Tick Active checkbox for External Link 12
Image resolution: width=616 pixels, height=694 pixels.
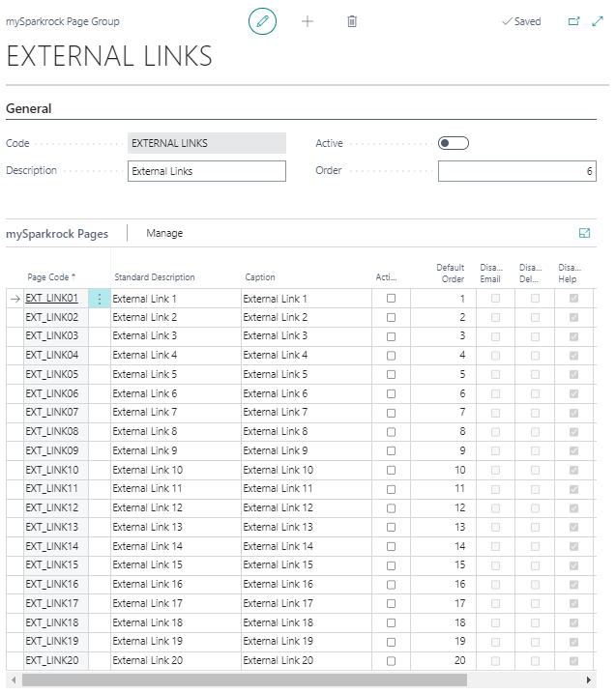point(391,508)
